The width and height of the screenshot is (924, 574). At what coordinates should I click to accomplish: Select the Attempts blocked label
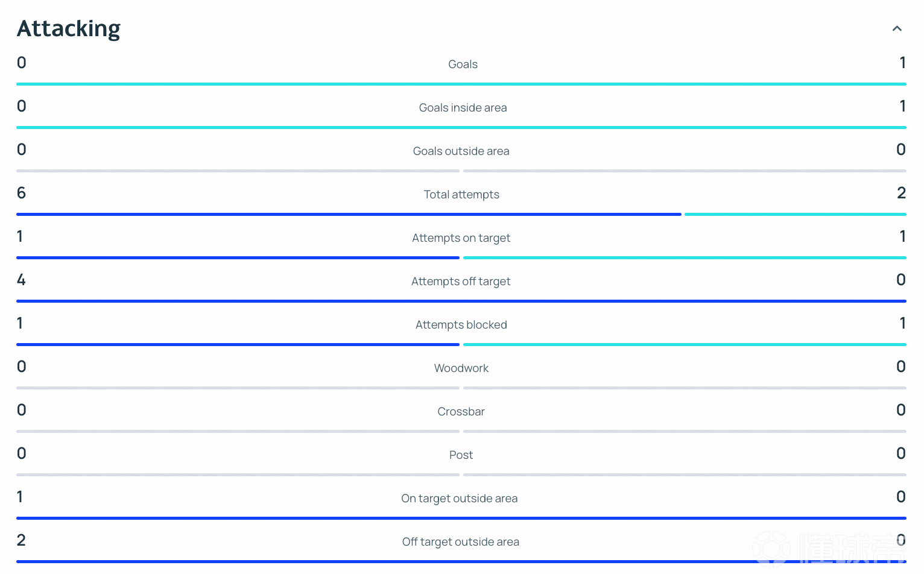(461, 325)
